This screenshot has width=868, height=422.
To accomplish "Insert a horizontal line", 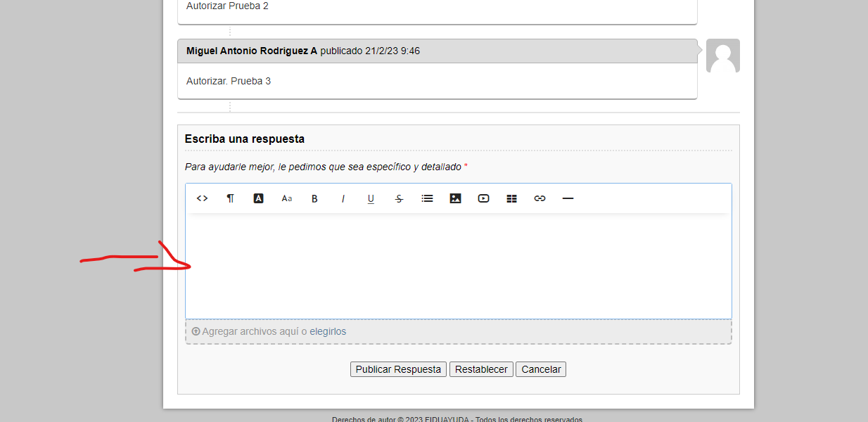I will tap(568, 198).
